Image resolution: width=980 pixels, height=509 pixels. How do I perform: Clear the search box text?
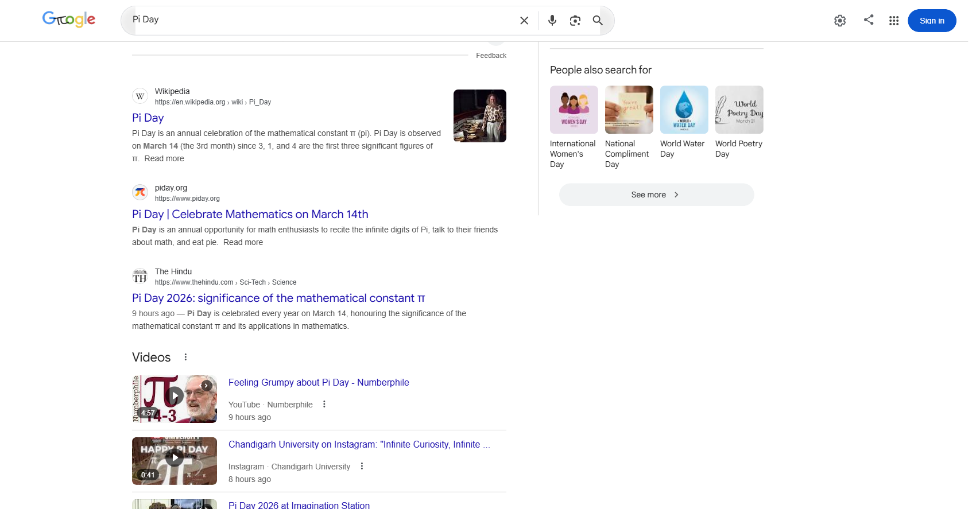524,21
